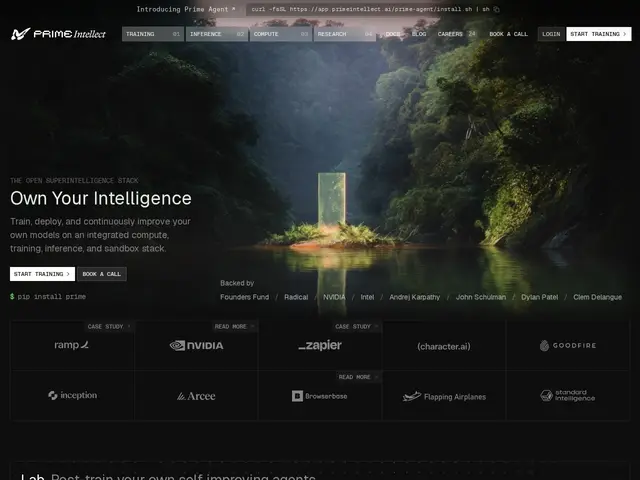Click the Andrej Karpathy name
Image resolution: width=640 pixels, height=480 pixels.
pyautogui.click(x=415, y=297)
